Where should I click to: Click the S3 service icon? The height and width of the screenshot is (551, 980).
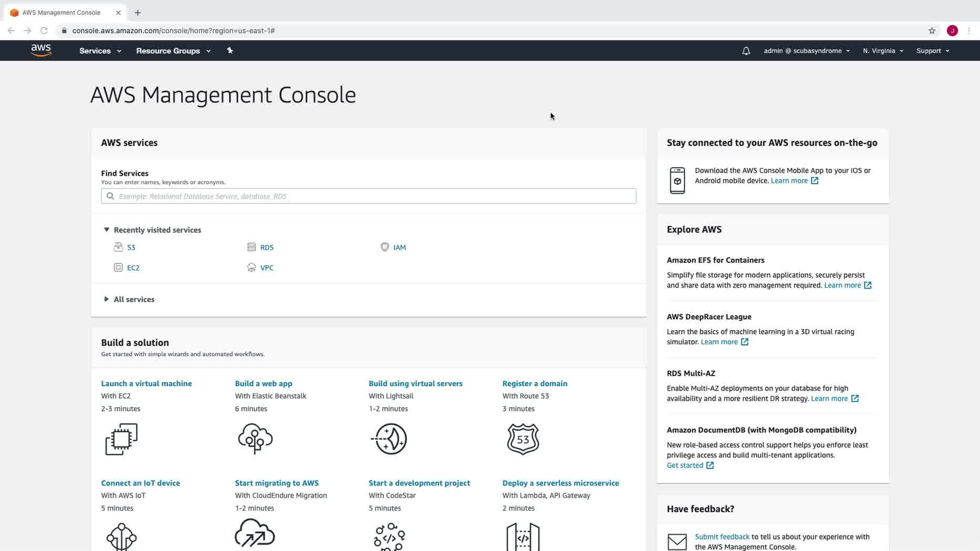(118, 247)
